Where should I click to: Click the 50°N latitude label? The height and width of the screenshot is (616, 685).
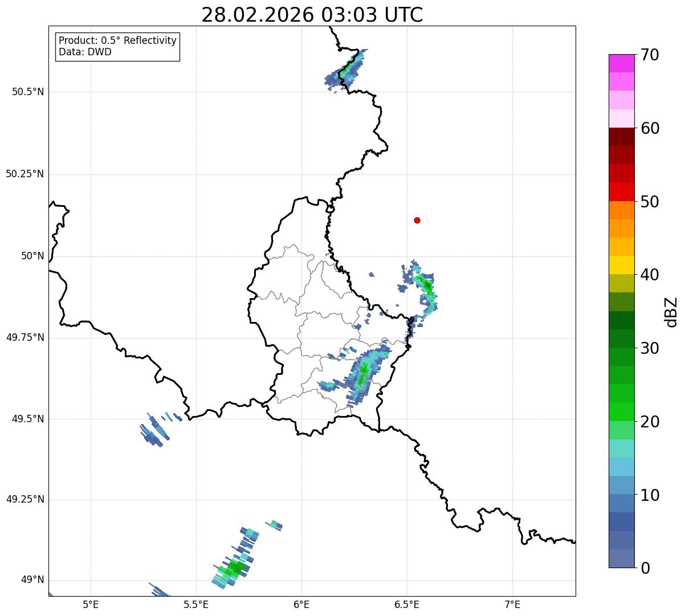[32, 256]
